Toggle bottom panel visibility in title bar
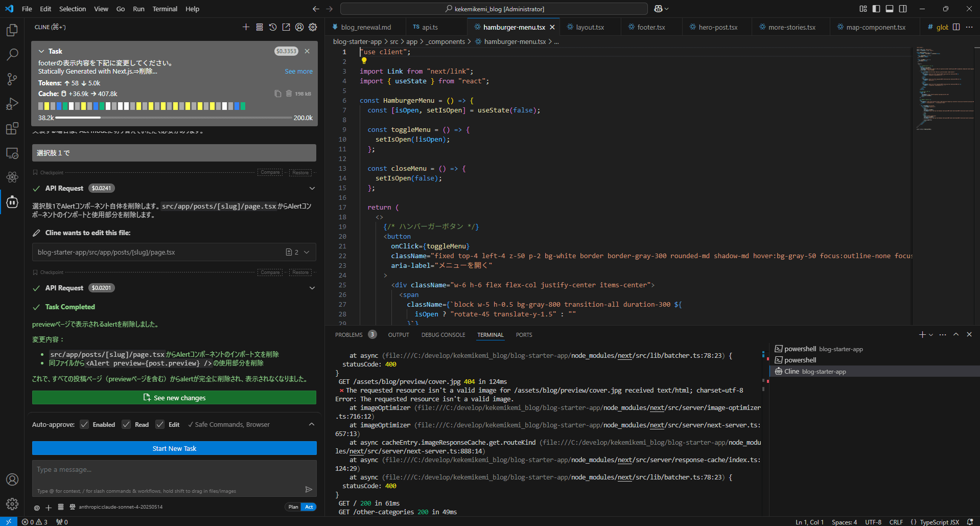This screenshot has height=526, width=980. [x=890, y=9]
